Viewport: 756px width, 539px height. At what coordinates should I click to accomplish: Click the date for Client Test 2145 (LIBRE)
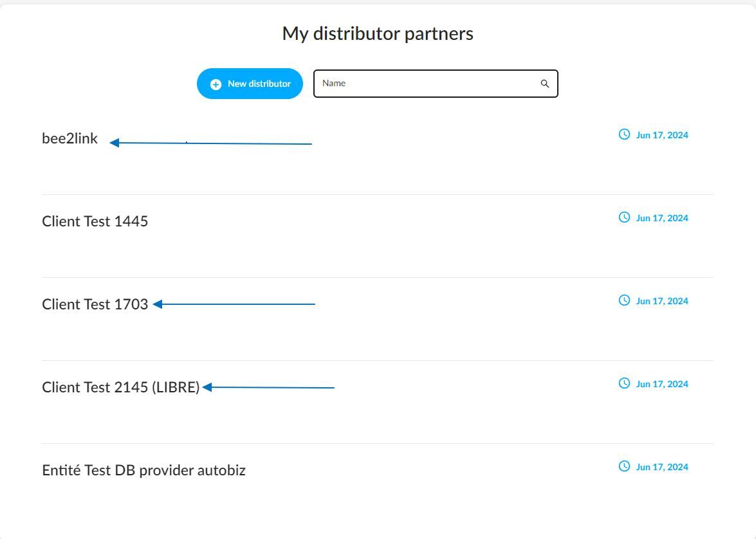(662, 384)
